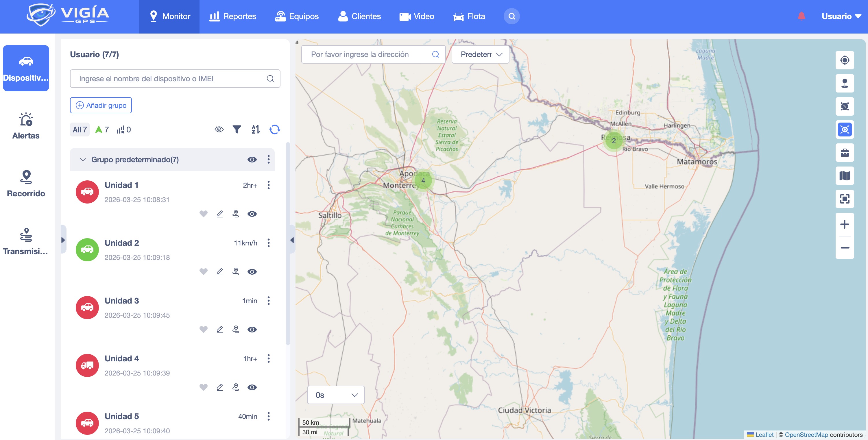Open Alertas in the left sidebar
868x440 pixels.
[26, 126]
